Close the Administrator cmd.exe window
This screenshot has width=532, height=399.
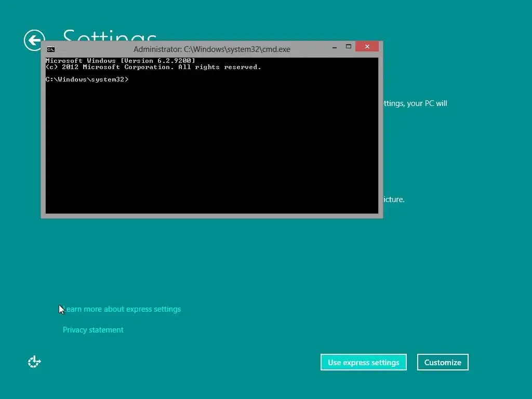(x=367, y=46)
